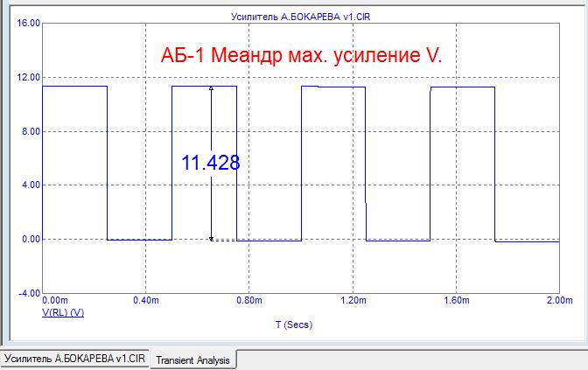Click the 0.80m X-axis time value
This screenshot has height=370, width=588.
pyautogui.click(x=248, y=301)
